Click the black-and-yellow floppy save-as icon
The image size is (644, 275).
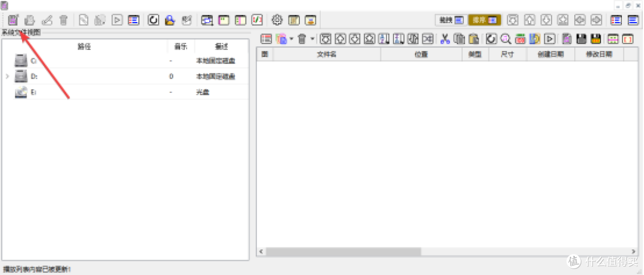(x=596, y=39)
